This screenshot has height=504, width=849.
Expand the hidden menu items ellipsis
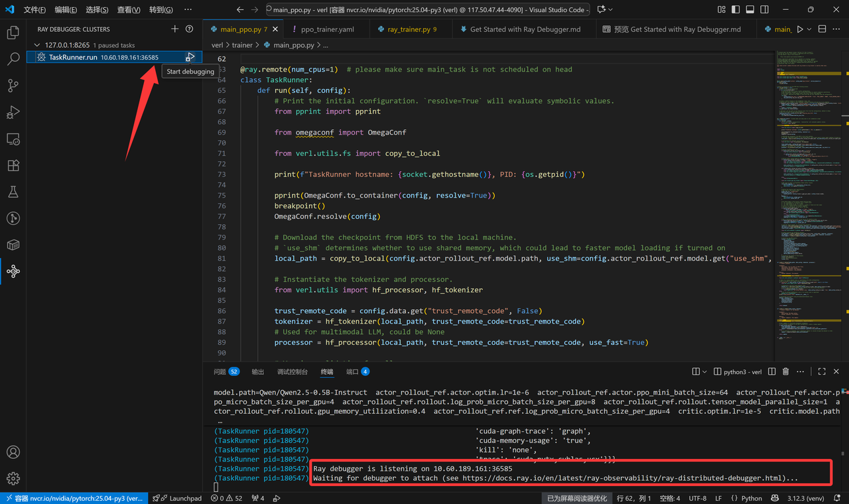point(188,10)
